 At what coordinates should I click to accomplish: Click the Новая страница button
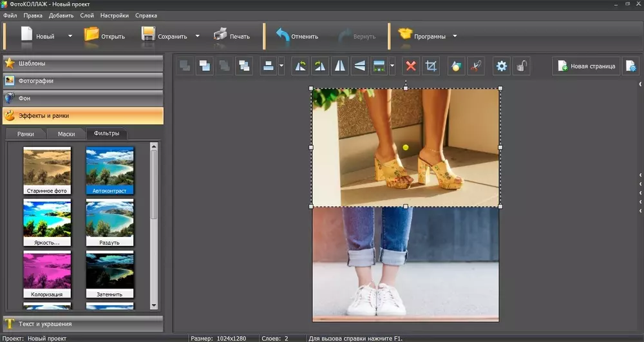587,66
